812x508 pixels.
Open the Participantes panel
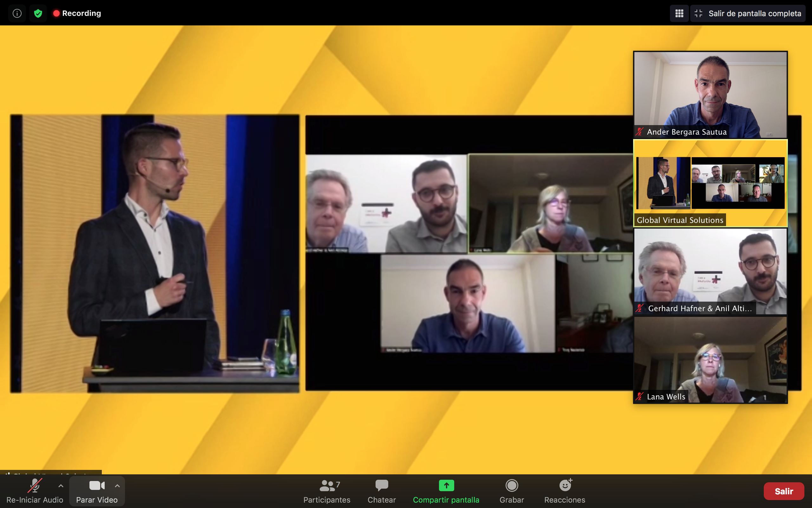tap(326, 491)
